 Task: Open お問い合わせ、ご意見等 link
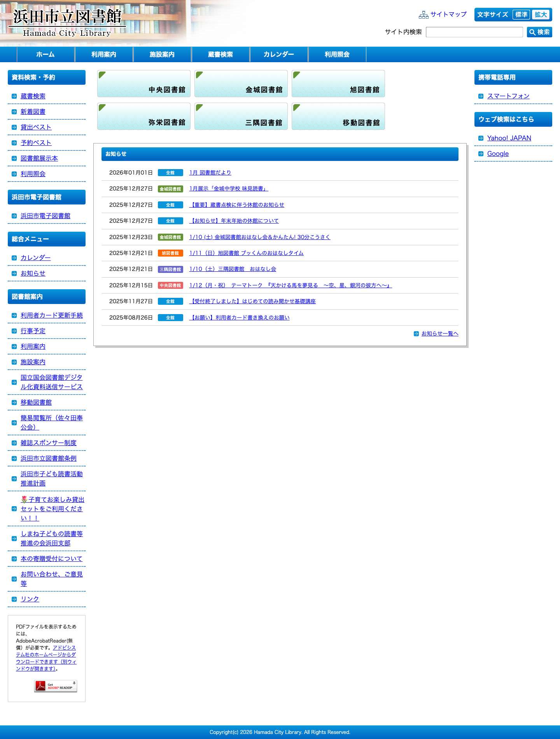coord(52,579)
